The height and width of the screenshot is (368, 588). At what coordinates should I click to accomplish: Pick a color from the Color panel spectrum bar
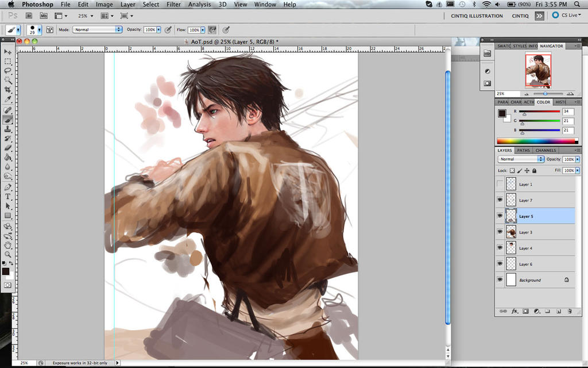(537, 141)
